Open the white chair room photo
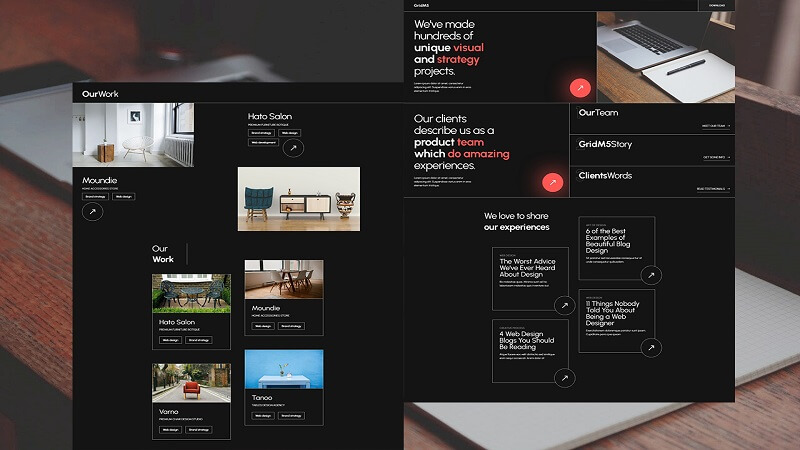The height and width of the screenshot is (450, 800). (133, 134)
